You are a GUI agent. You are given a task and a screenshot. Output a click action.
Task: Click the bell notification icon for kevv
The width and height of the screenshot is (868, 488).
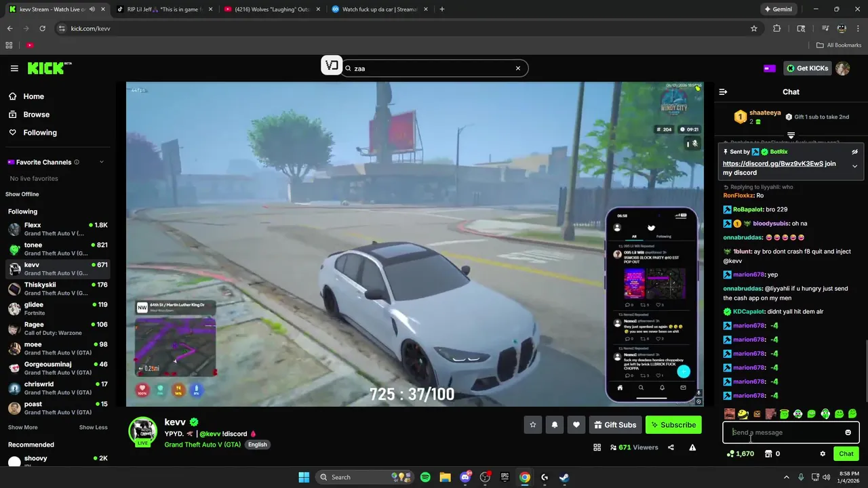click(555, 425)
